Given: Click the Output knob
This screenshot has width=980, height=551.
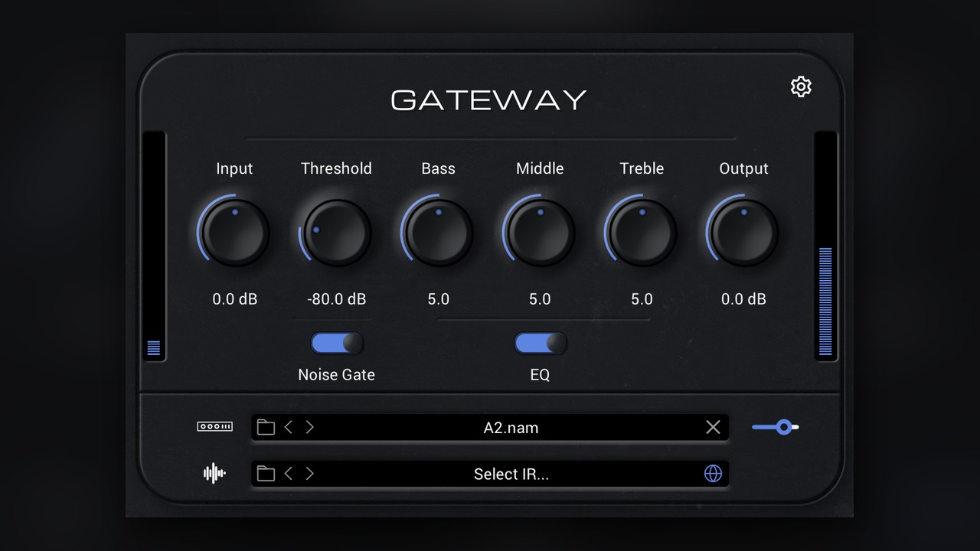Looking at the screenshot, I should [743, 233].
